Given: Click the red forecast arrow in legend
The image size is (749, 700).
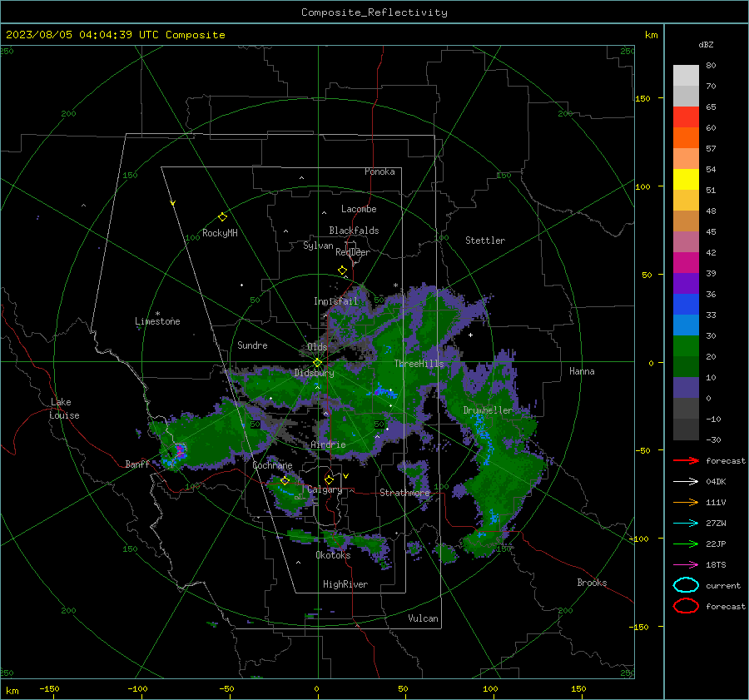Looking at the screenshot, I should (x=686, y=460).
